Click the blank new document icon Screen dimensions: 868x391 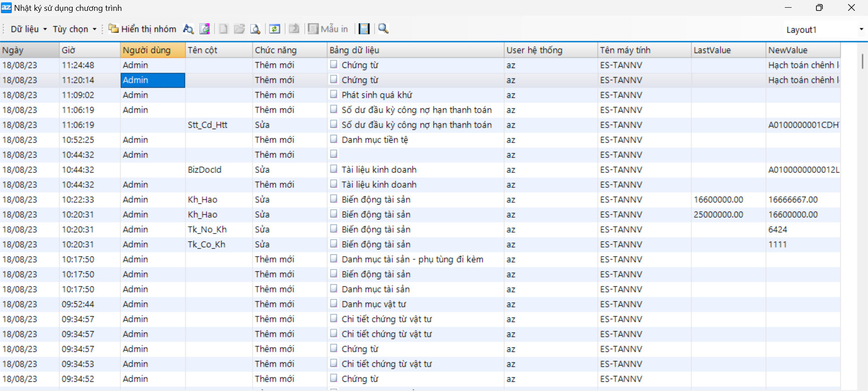(223, 29)
